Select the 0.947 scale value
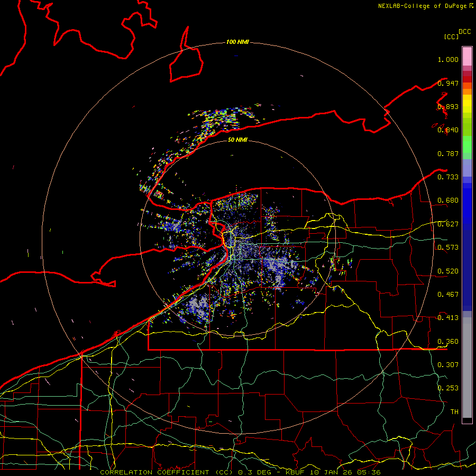The height and width of the screenshot is (476, 476). tap(448, 83)
